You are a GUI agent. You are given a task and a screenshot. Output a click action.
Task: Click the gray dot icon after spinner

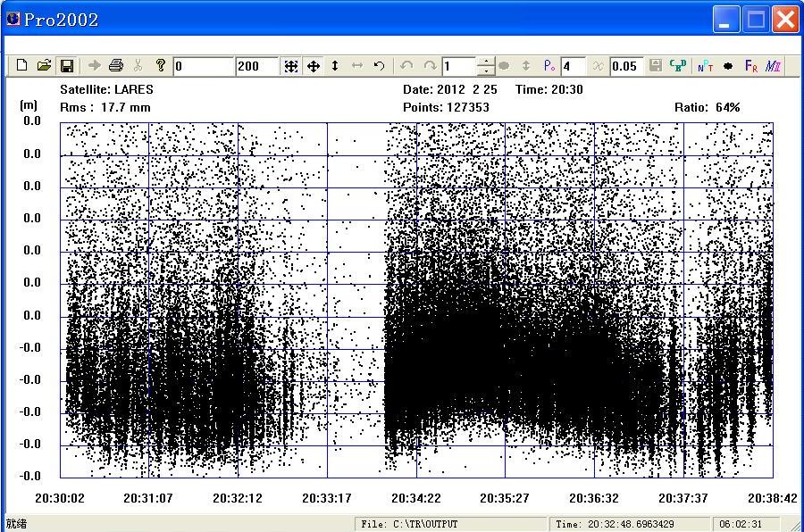tap(504, 65)
